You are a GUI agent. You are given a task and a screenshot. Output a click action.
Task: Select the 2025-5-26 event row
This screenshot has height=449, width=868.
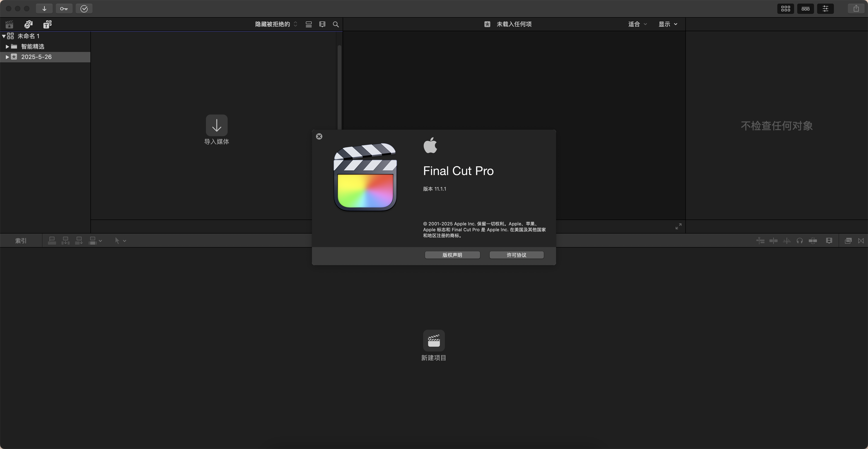45,57
